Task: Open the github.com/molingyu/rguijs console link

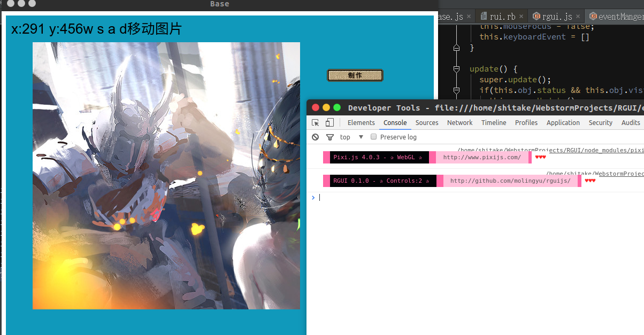Action: (510, 181)
